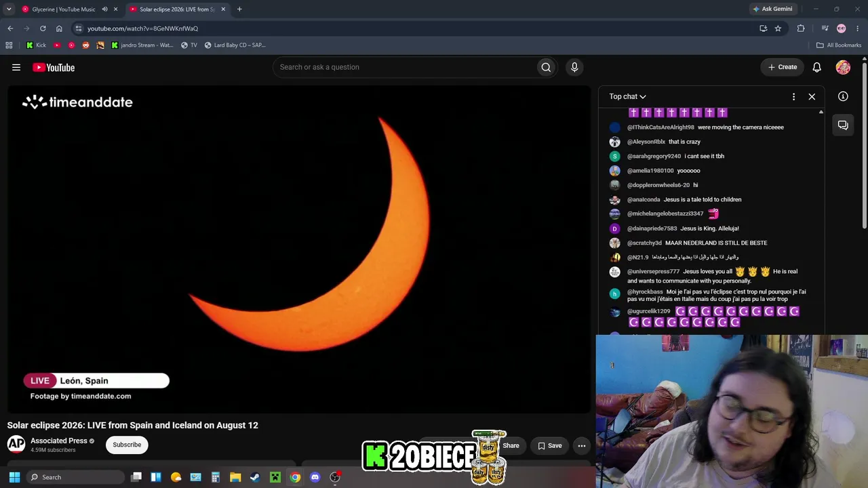Open the video info panel icon
Screen dimensions: 868x488
pos(843,96)
